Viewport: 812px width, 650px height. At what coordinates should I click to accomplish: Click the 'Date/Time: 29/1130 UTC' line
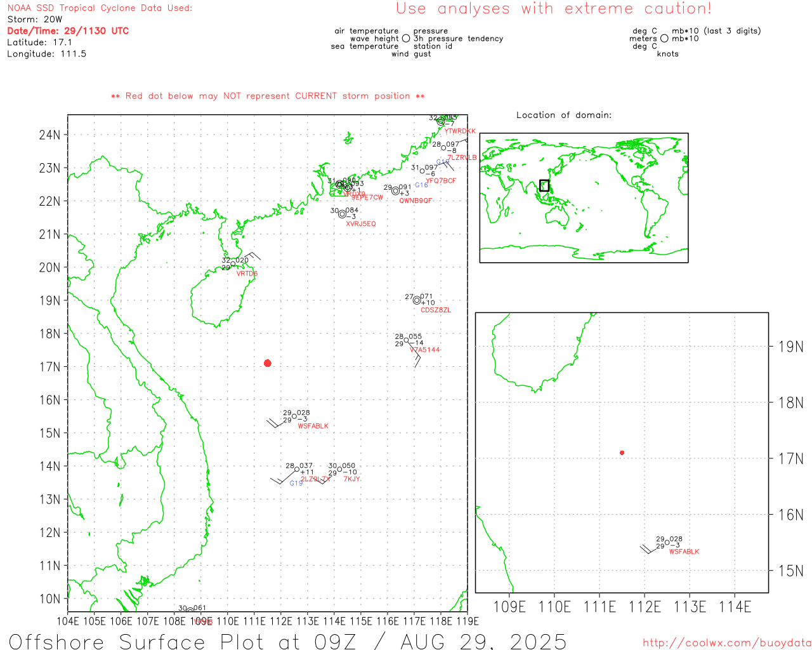point(68,31)
